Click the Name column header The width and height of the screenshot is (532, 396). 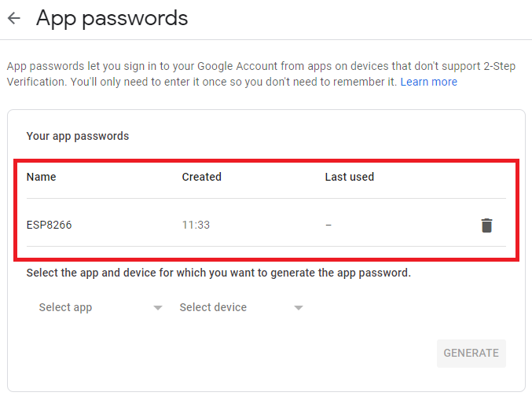[x=42, y=177]
